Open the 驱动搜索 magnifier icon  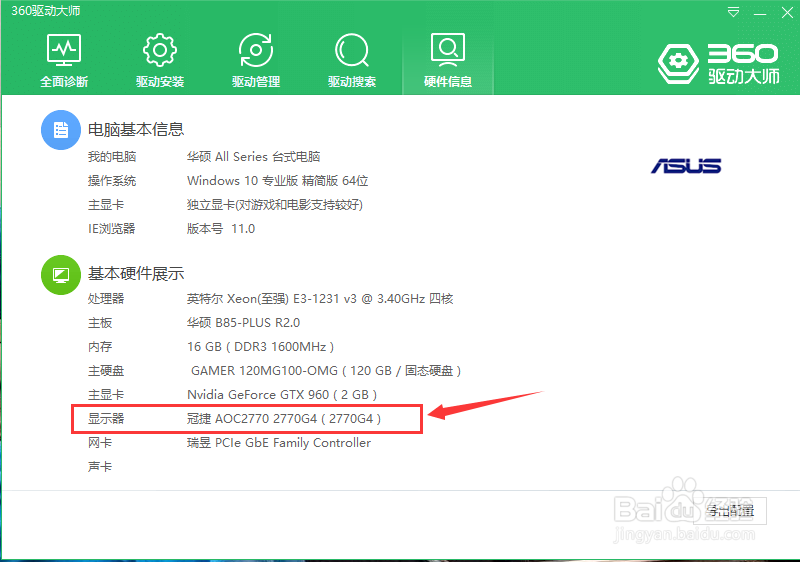(352, 50)
